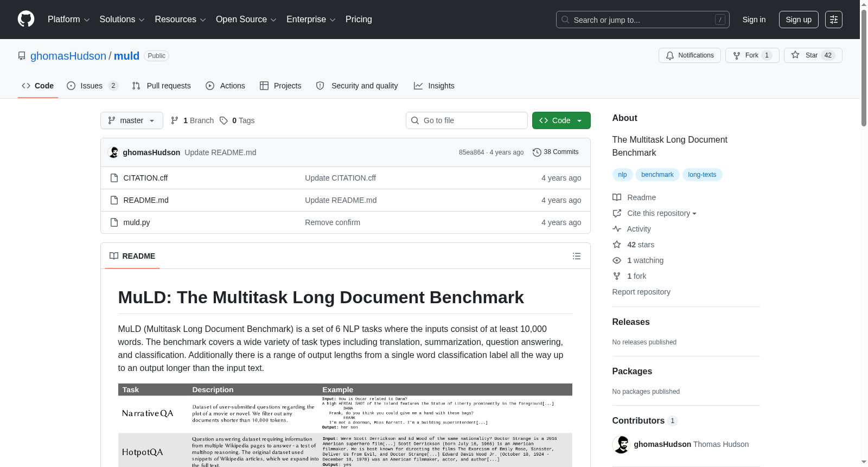
Task: Click the Fork icon
Action: pos(737,55)
